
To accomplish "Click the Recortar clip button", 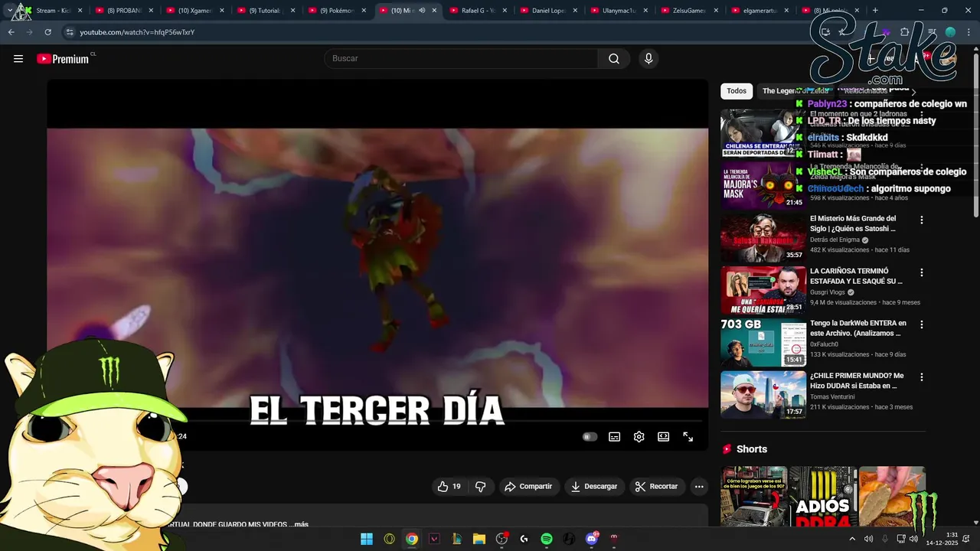I will point(656,487).
